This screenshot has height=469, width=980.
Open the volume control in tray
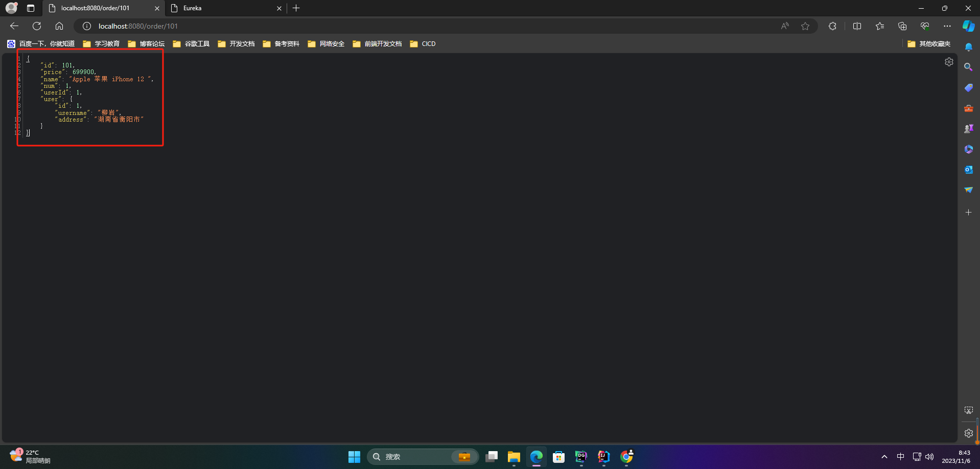[x=929, y=457]
